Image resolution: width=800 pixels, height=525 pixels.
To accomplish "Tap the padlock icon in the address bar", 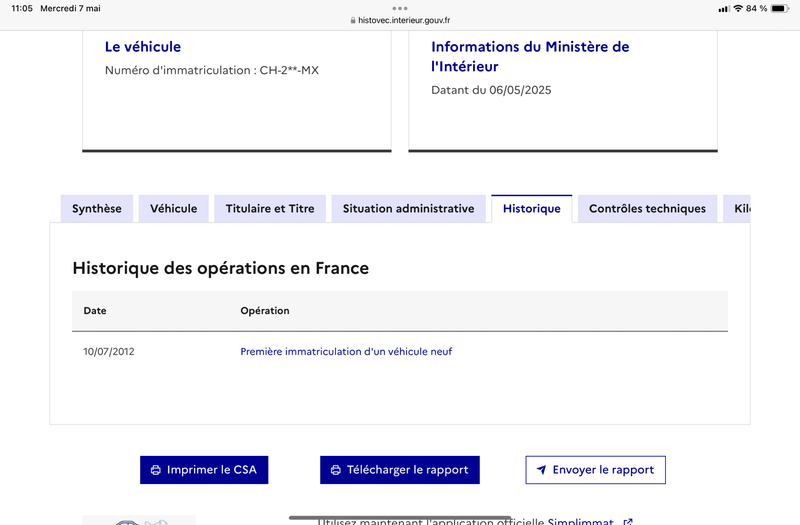I will coord(352,20).
